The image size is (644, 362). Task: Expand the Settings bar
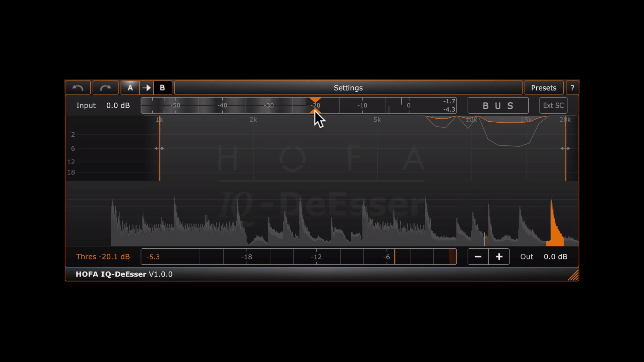(x=348, y=88)
